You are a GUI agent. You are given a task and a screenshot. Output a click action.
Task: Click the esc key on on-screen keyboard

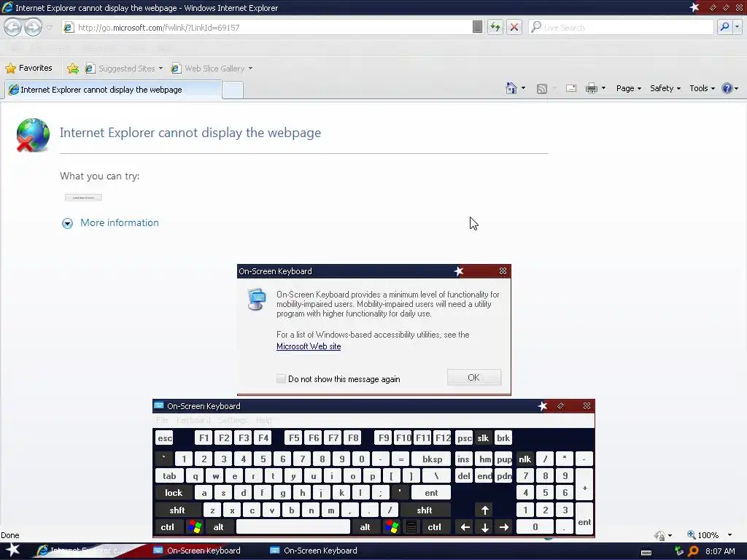tap(165, 438)
